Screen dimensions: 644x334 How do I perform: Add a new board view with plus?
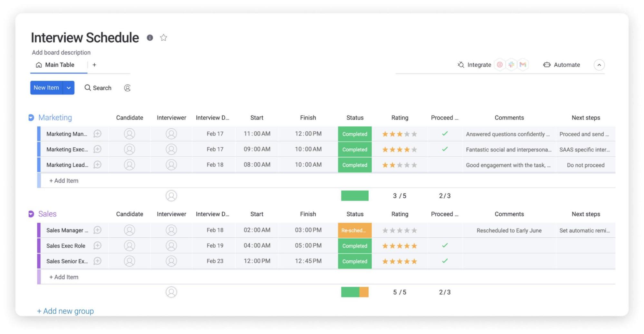pyautogui.click(x=94, y=65)
